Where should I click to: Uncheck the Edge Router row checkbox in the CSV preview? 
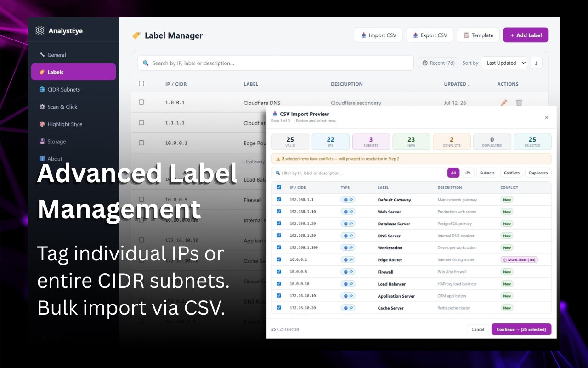pyautogui.click(x=279, y=259)
